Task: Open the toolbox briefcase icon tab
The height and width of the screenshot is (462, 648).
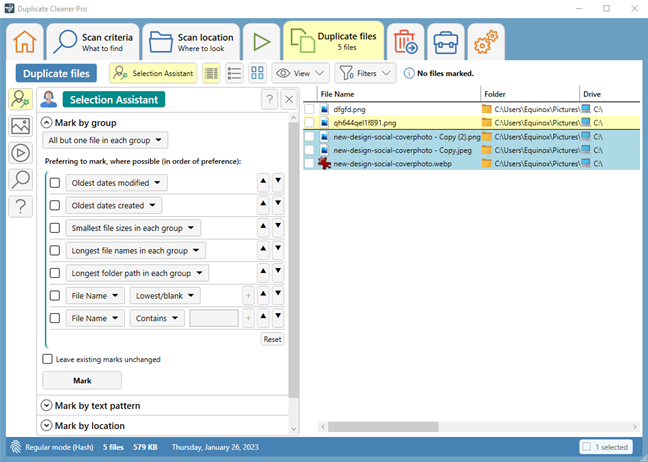Action: 445,42
